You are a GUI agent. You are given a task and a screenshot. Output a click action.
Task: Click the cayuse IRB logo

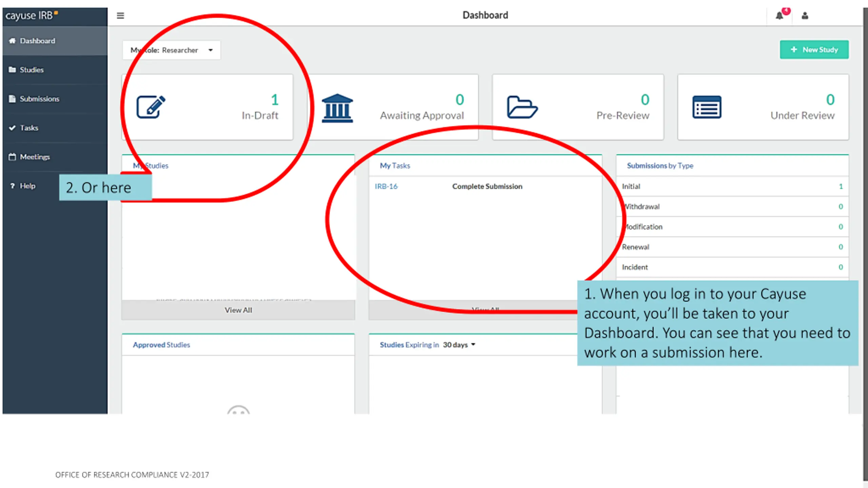[x=32, y=15]
